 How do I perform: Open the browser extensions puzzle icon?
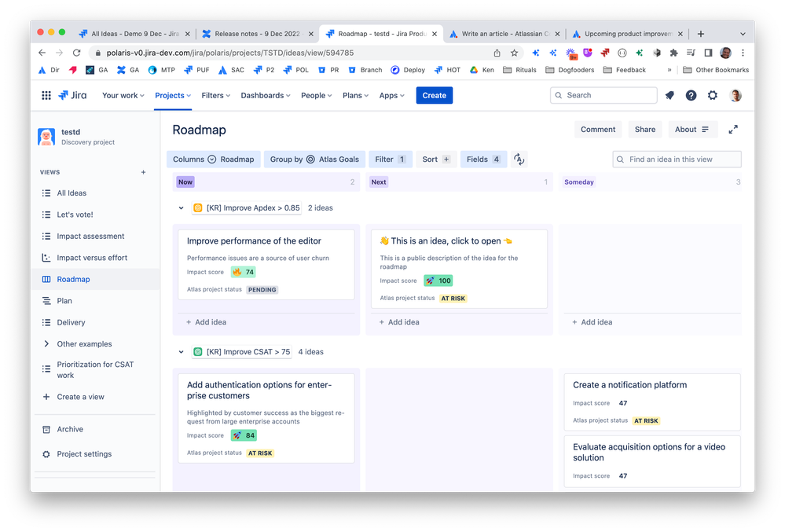click(x=674, y=53)
